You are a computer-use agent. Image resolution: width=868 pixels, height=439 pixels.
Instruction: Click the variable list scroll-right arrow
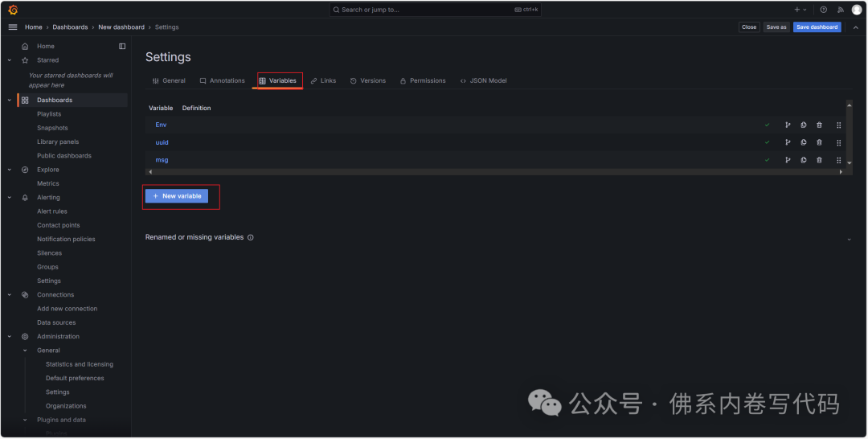tap(841, 172)
